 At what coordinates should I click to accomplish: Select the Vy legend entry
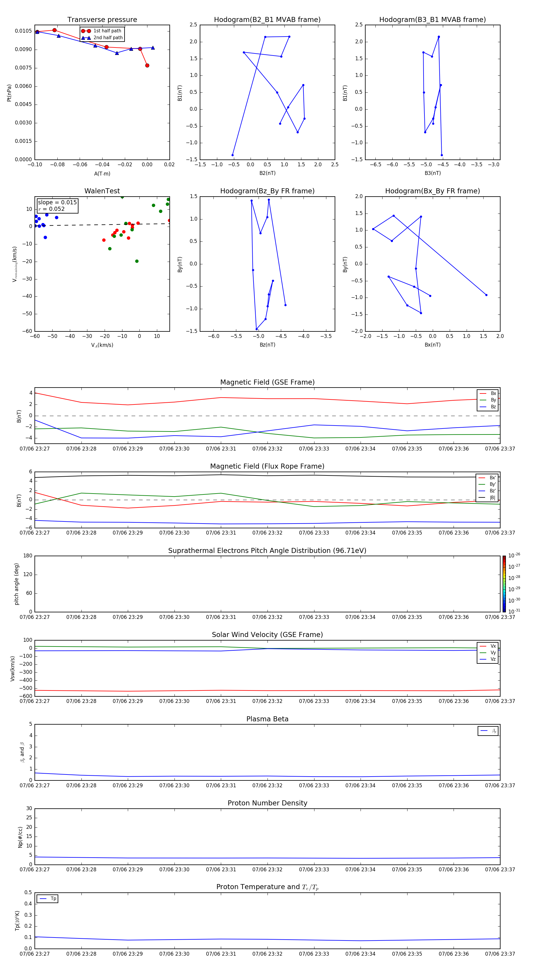point(488,652)
